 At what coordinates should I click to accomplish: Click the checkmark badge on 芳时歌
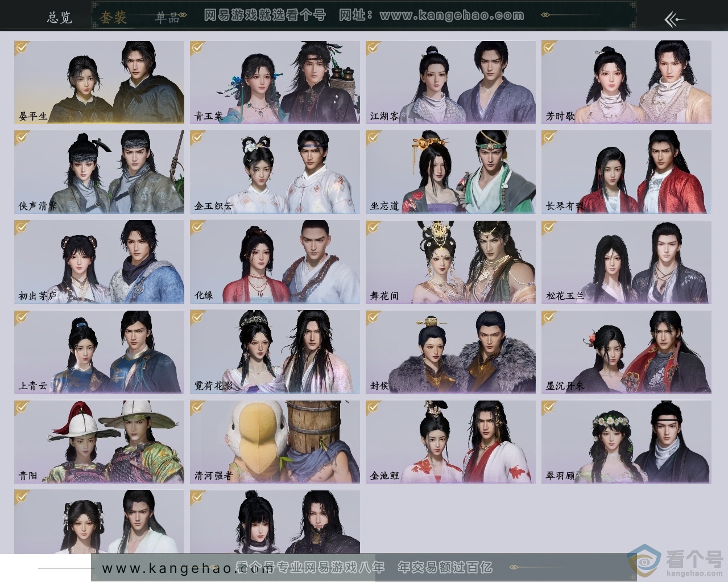pos(549,47)
